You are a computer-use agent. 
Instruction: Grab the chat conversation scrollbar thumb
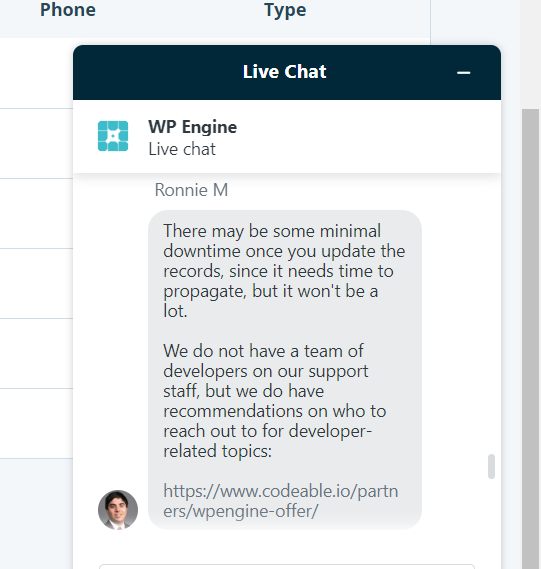[491, 466]
